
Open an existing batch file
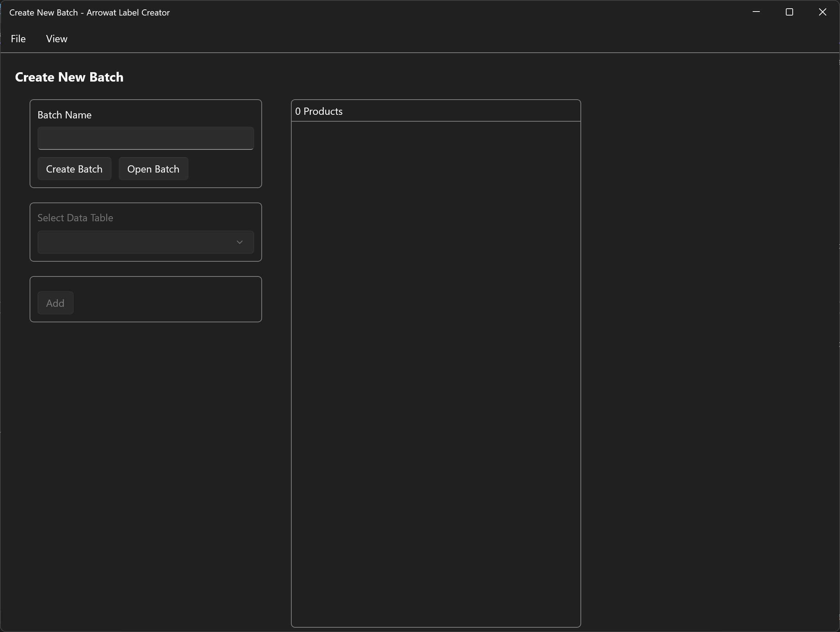click(153, 169)
